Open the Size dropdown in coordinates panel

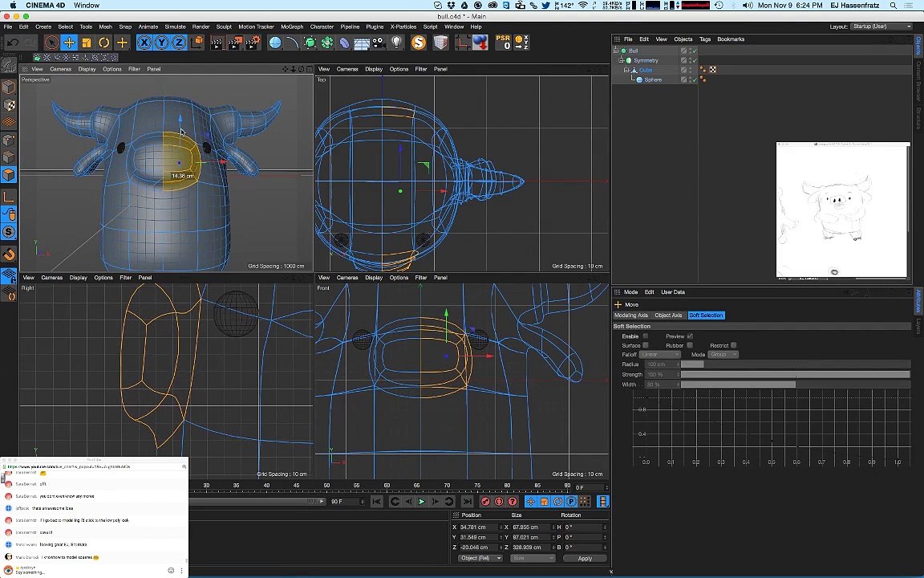(533, 558)
